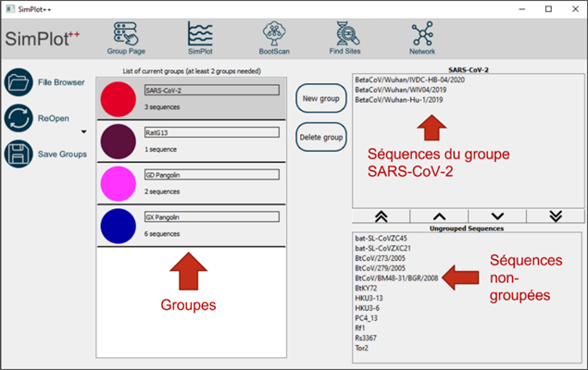588x370 pixels.
Task: Click the ReOpen label
Action: pyautogui.click(x=54, y=118)
